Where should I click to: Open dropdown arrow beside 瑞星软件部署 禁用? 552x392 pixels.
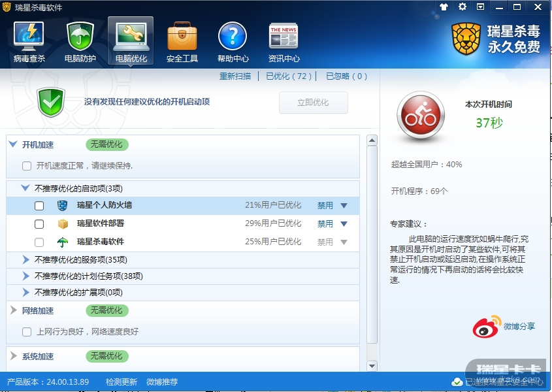(x=344, y=224)
